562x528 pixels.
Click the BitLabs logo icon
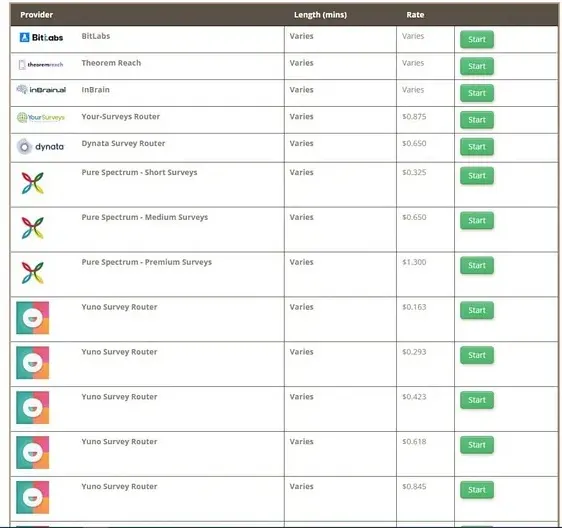pos(41,37)
